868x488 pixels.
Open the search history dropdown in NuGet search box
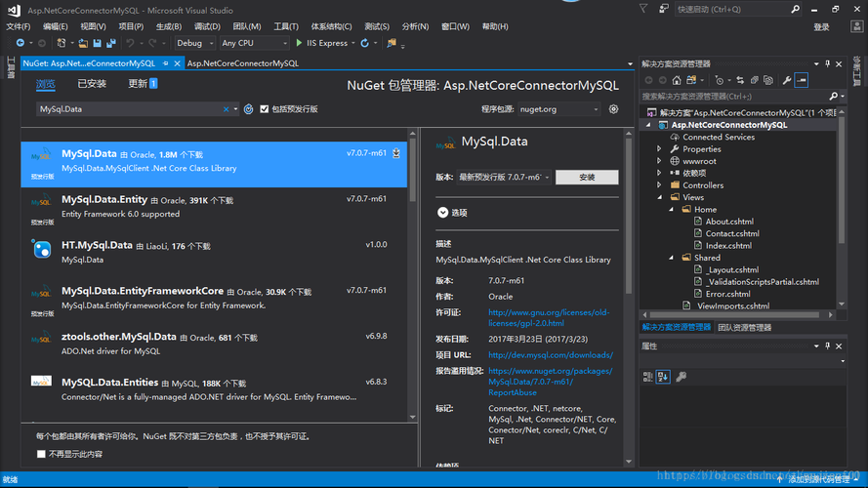(236, 109)
